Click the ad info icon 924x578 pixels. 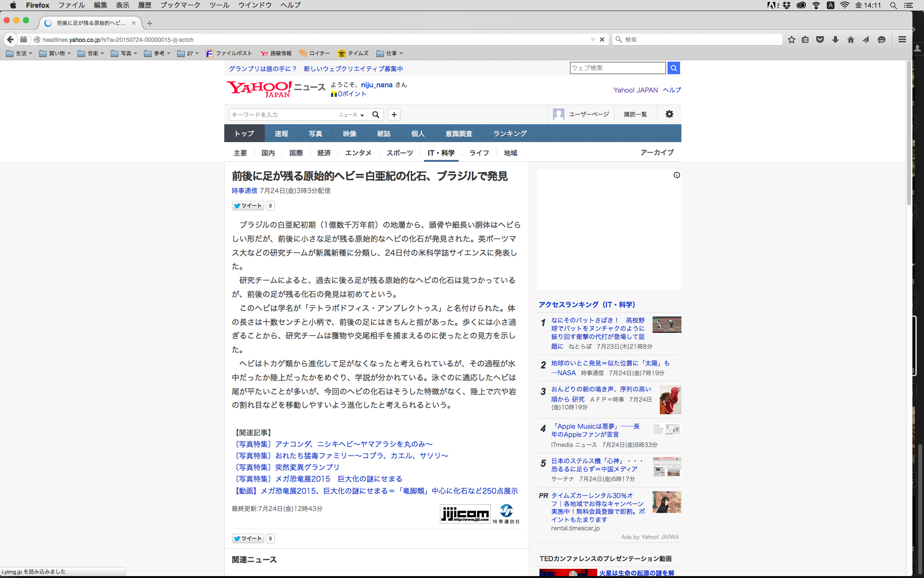[x=677, y=175]
